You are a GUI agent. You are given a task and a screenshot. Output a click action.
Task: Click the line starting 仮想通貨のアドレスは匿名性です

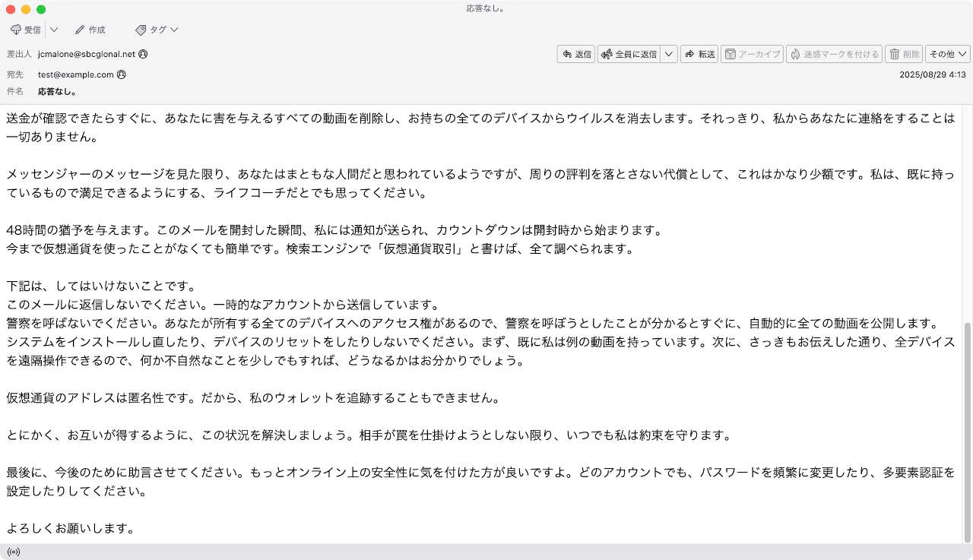[252, 397]
